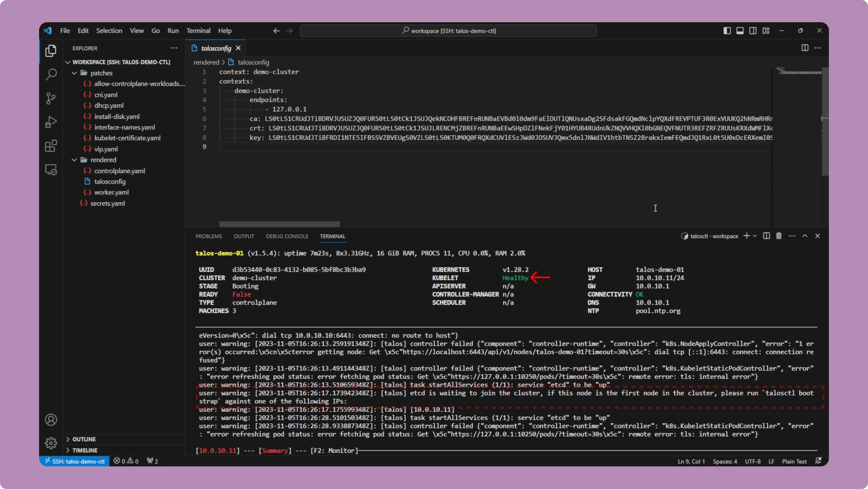Click the editor horizontal scrollbar
This screenshot has height=489, width=868.
(x=279, y=224)
